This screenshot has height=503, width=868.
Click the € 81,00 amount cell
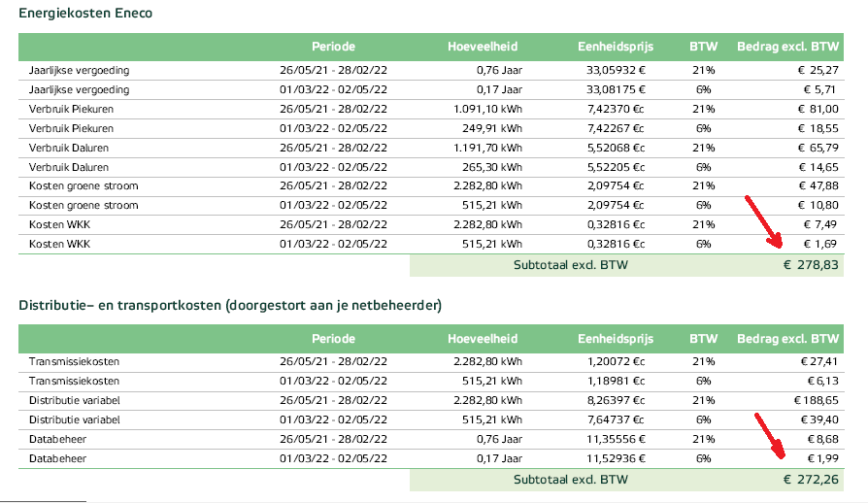(818, 109)
